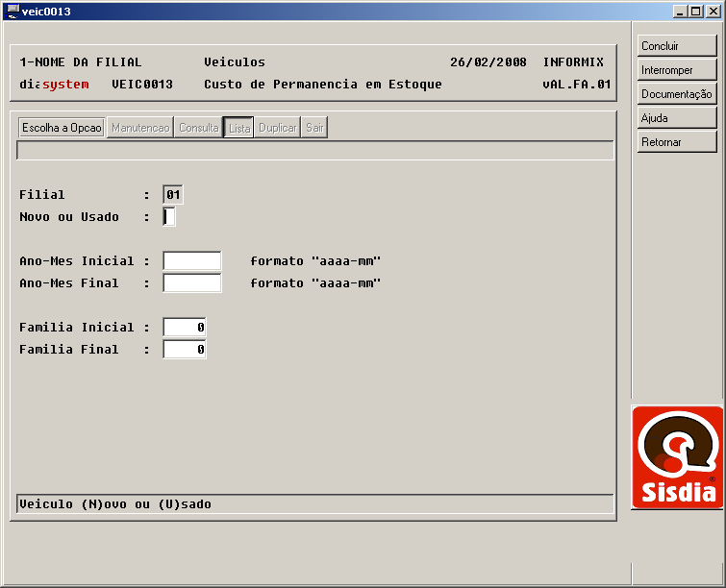Click the Ano-Mes Inicial input field
This screenshot has height=588, width=726.
[x=192, y=261]
